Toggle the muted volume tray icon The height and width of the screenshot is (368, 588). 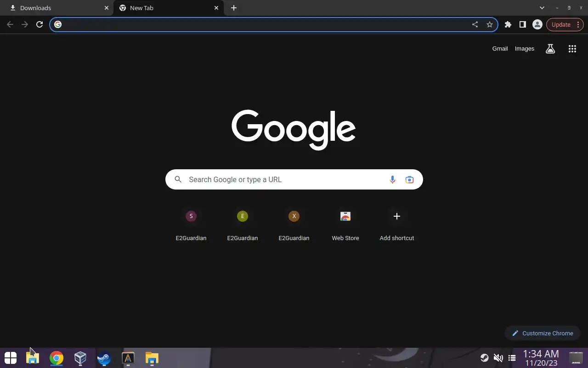(498, 358)
